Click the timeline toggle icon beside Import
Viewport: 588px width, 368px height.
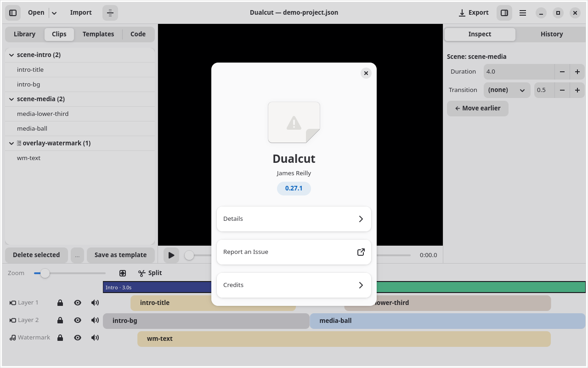110,13
